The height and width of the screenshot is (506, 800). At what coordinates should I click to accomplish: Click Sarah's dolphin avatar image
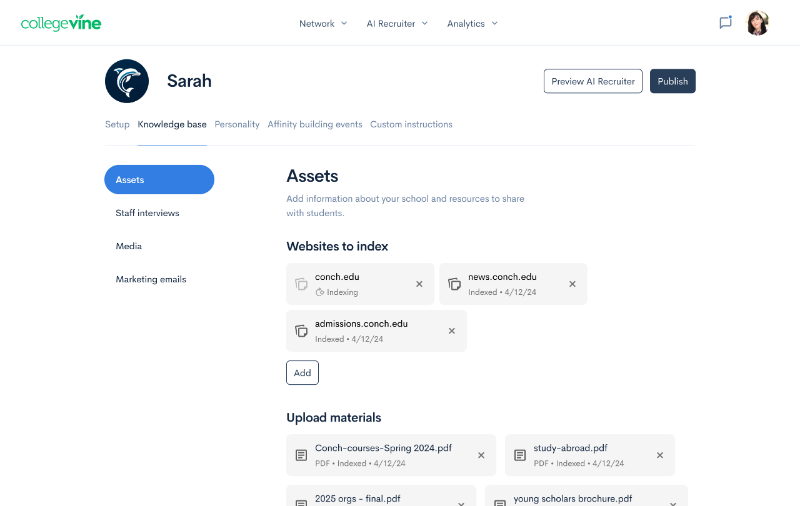coord(127,81)
